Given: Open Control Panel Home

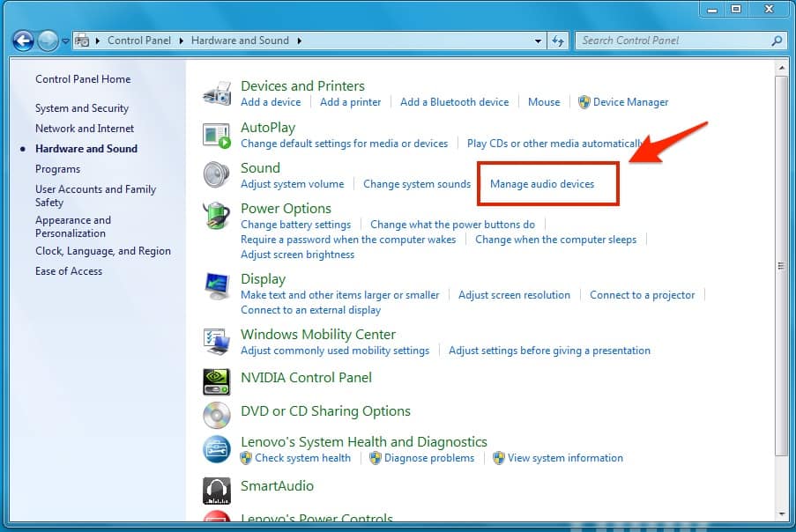Looking at the screenshot, I should coord(83,79).
